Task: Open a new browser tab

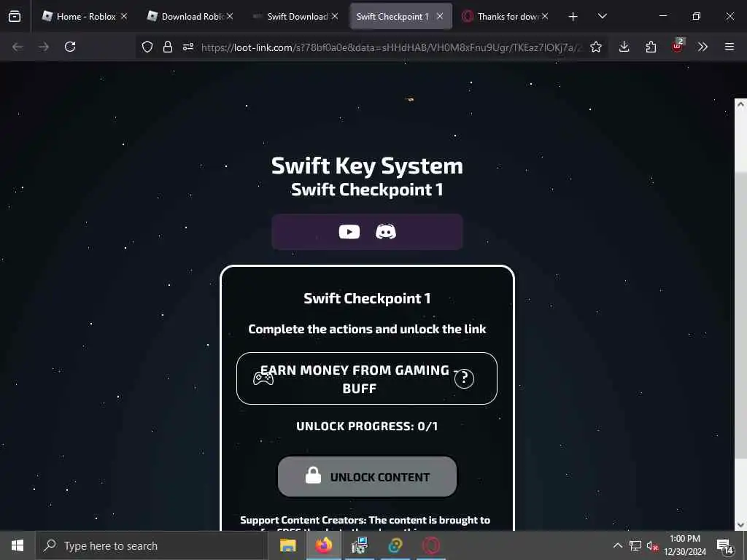Action: (x=573, y=17)
